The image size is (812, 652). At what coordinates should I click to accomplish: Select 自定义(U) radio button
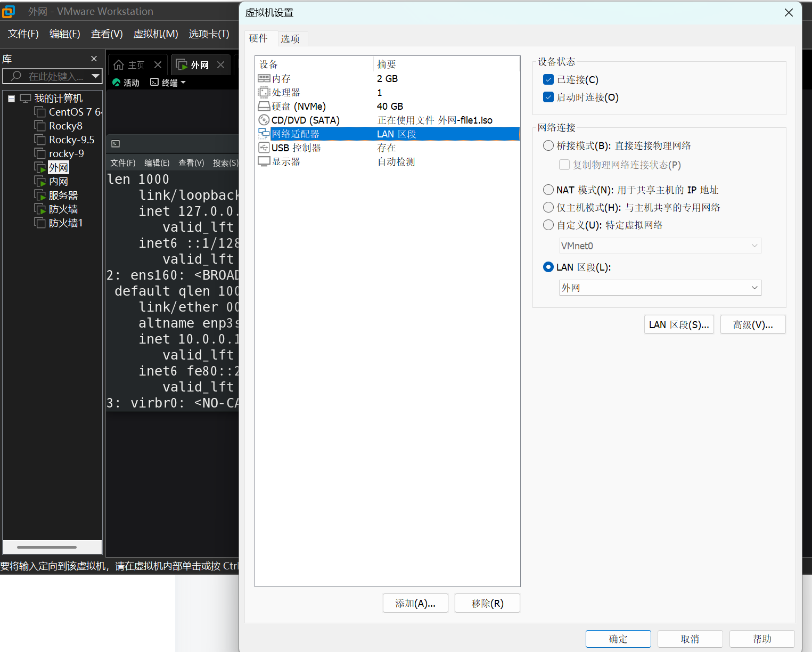coord(548,225)
